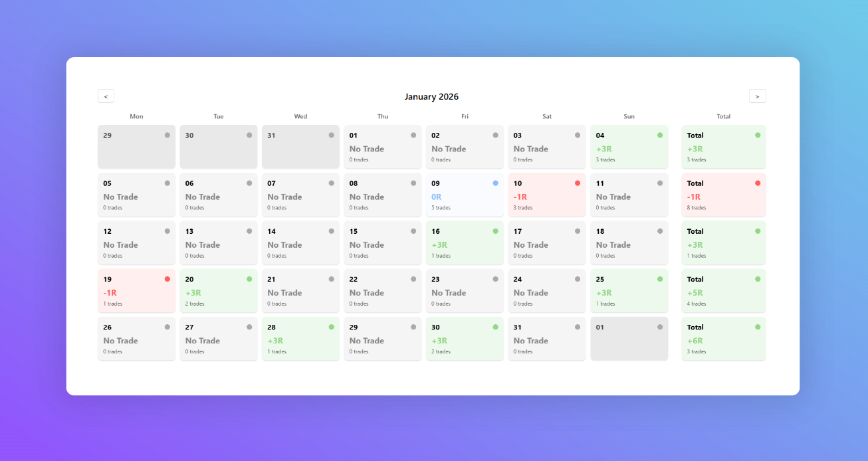Screen dimensions: 868x461
Task: Open the day 25 cell showing +3R
Action: (x=629, y=291)
